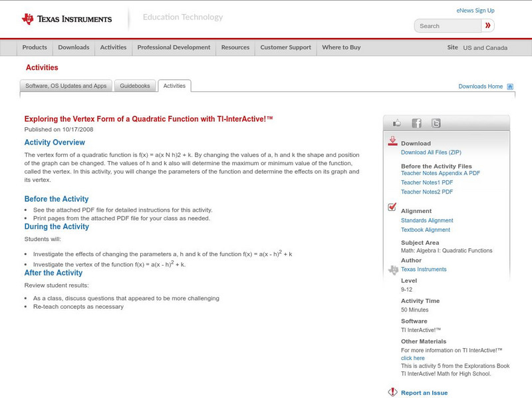Click 'Math: Algebra I: Quadratic Functions' text

pos(446,251)
